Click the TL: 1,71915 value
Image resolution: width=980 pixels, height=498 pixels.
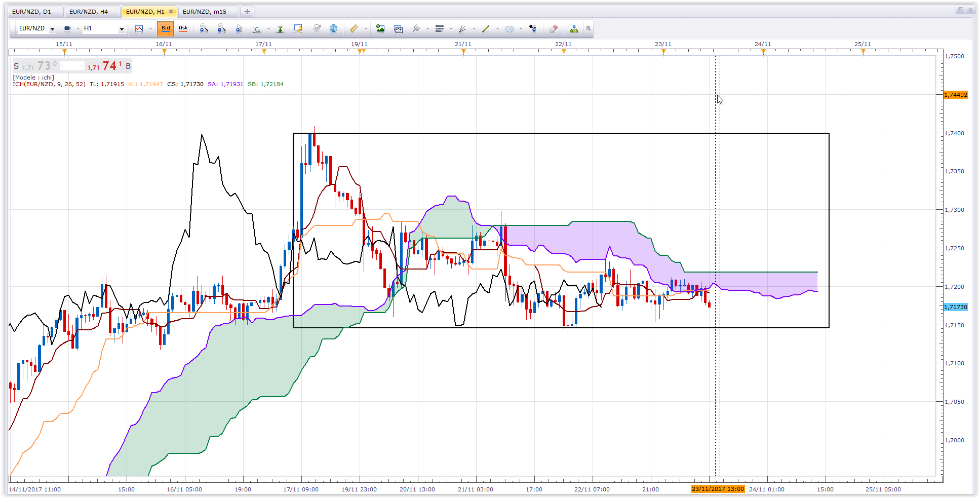coord(107,84)
